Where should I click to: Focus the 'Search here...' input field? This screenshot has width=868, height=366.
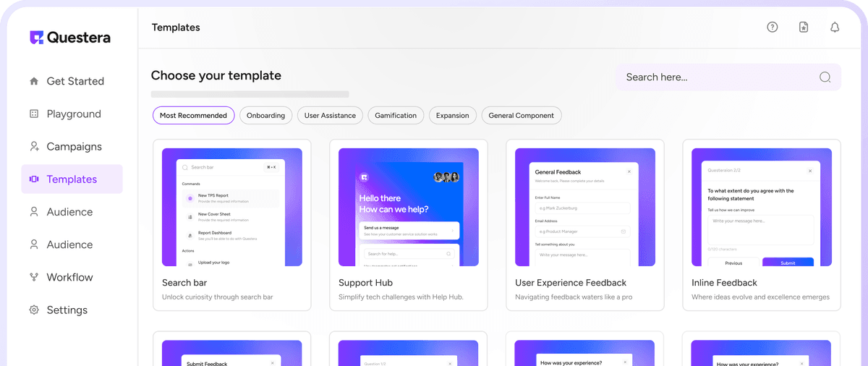pyautogui.click(x=716, y=77)
